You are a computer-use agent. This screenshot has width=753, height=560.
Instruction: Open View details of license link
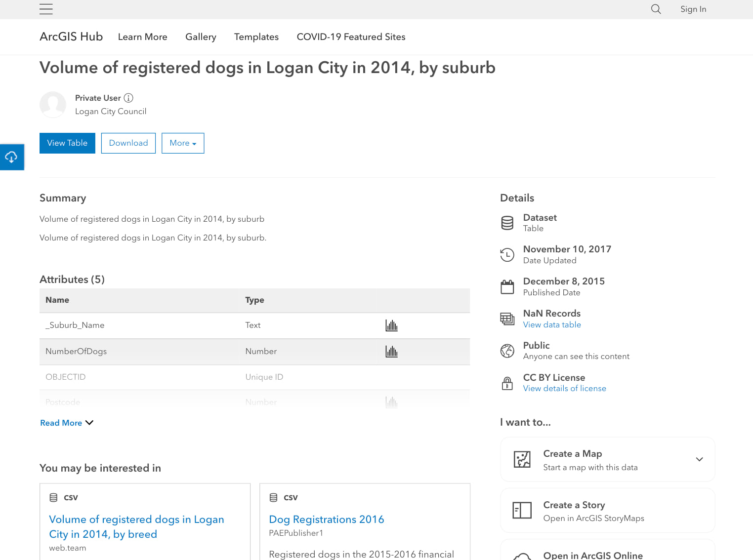tap(564, 389)
